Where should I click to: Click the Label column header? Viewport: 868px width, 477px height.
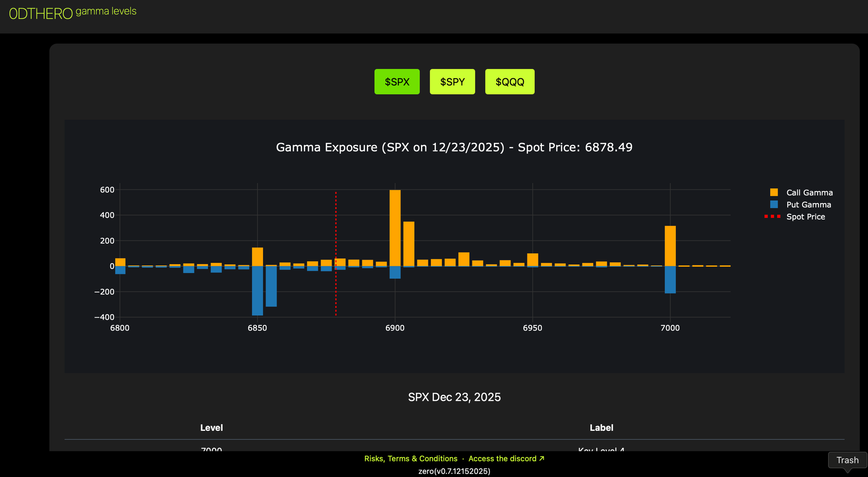coord(601,428)
